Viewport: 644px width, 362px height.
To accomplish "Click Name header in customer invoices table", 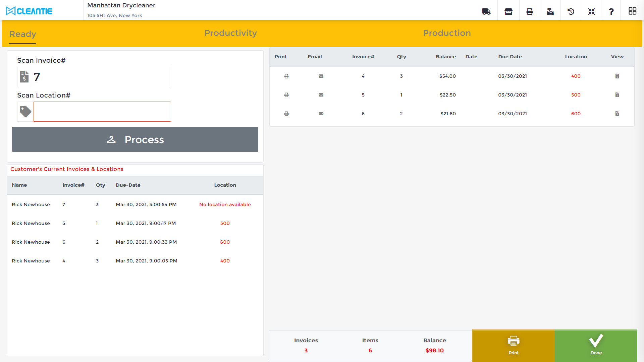I will [19, 185].
